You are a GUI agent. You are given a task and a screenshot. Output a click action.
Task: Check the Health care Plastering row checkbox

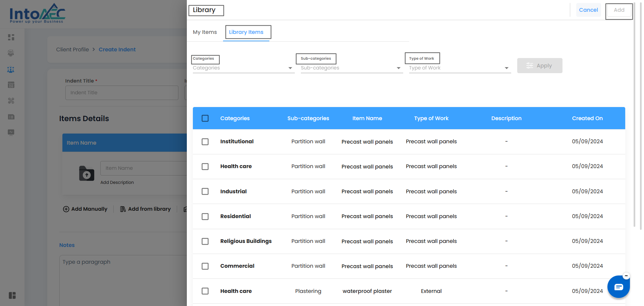pos(205,291)
